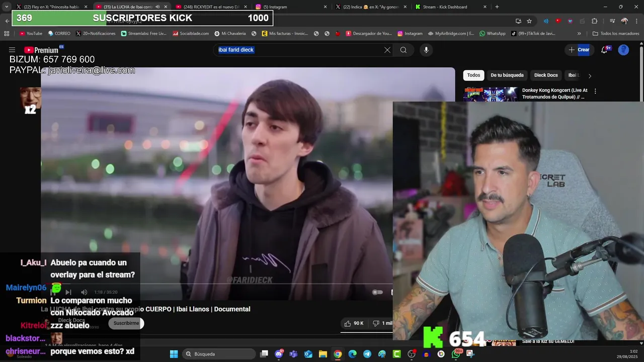This screenshot has height=362, width=644.
Task: Open the YouTube hamburger guide menu
Action: [x=12, y=50]
